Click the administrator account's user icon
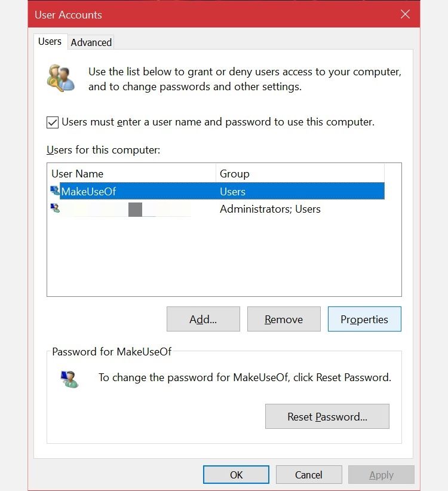 pos(55,208)
